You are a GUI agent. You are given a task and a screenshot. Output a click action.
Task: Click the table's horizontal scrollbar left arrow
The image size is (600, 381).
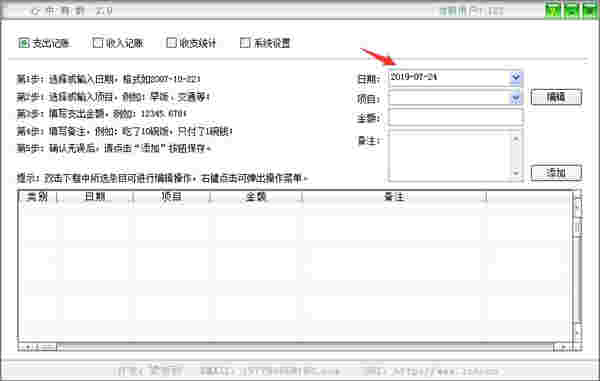click(28, 347)
